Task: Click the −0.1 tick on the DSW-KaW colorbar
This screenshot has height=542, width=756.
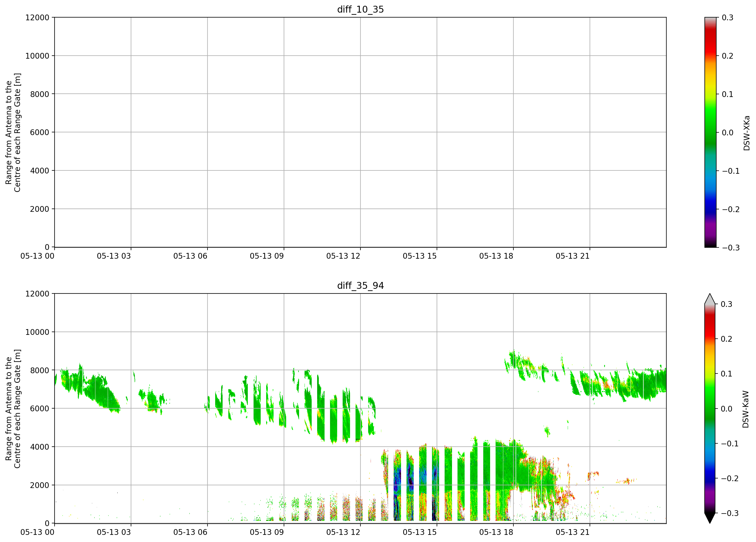Action: point(730,444)
